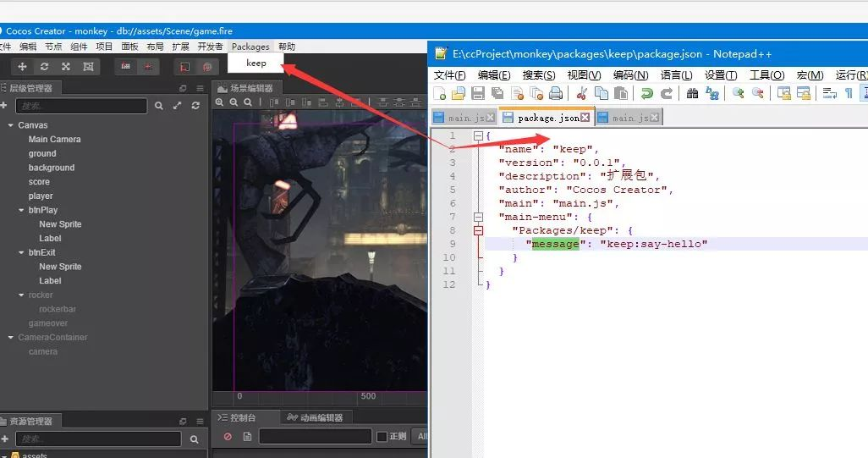868x458 pixels.
Task: Open the 语言(L) menu in Notepad++
Action: (x=676, y=74)
